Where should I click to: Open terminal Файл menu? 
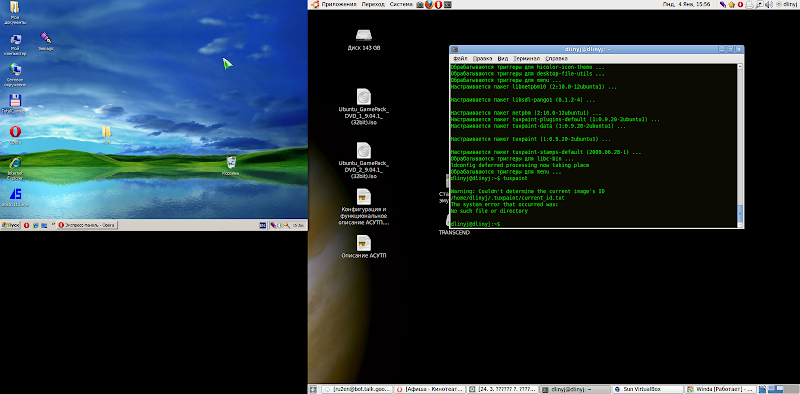(x=460, y=59)
